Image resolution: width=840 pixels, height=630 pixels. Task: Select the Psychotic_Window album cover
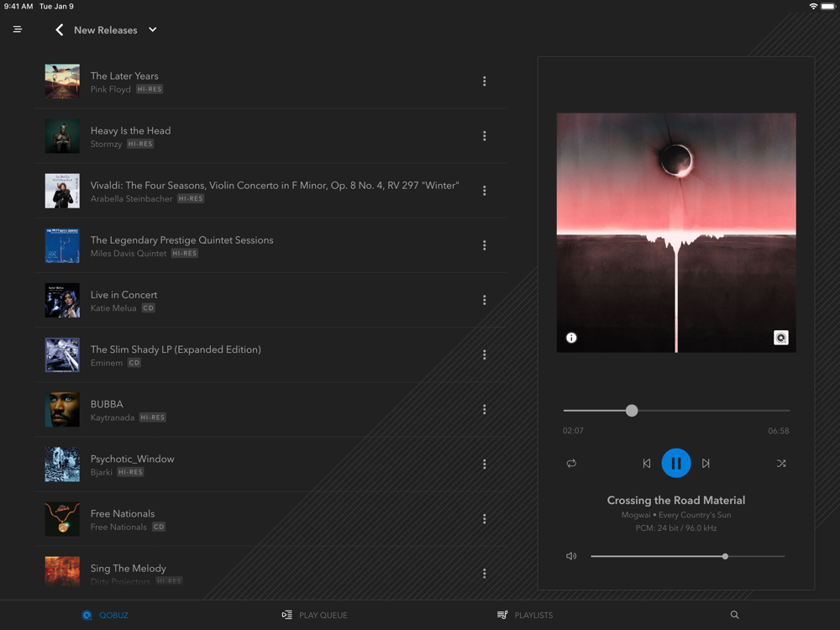[62, 464]
